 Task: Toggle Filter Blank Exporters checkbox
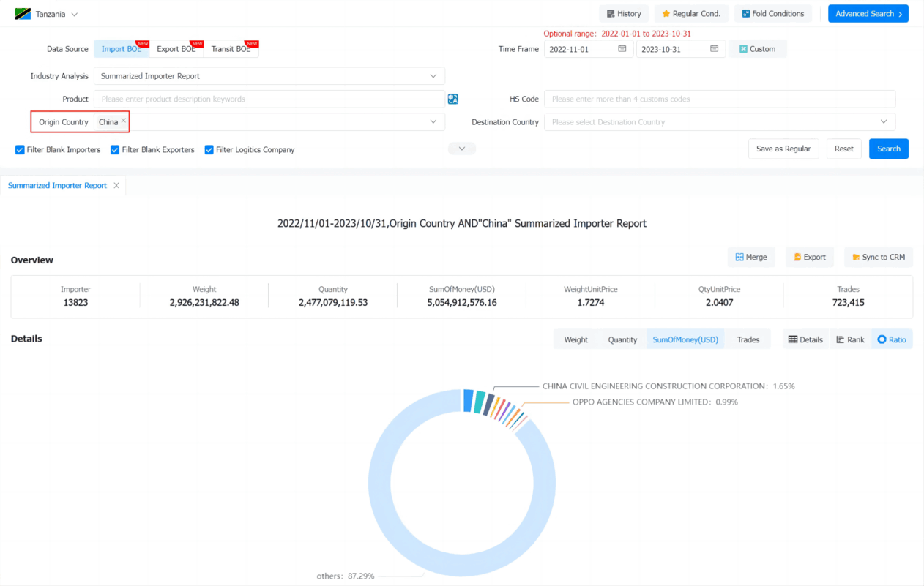coord(115,150)
